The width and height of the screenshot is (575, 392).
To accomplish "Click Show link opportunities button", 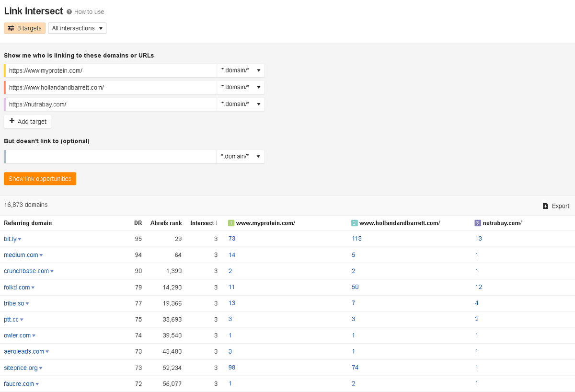I will click(40, 179).
